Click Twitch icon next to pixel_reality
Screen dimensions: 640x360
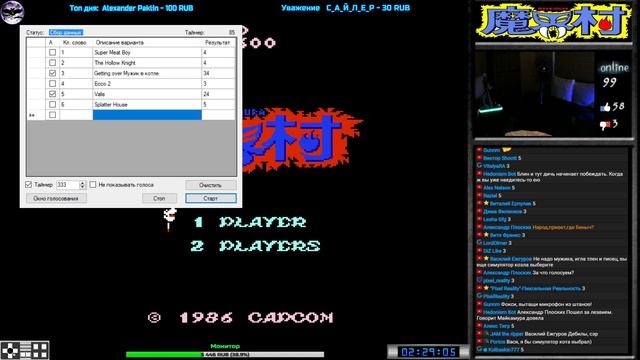click(x=480, y=280)
